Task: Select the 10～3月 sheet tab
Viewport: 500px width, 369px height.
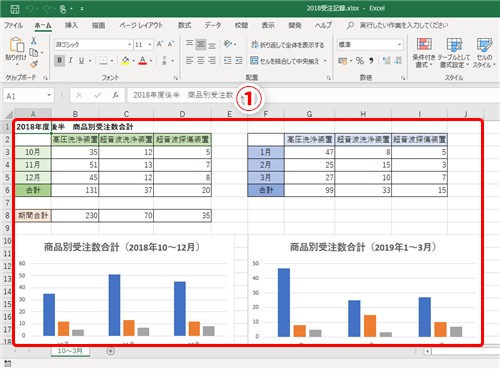Action: click(x=70, y=351)
